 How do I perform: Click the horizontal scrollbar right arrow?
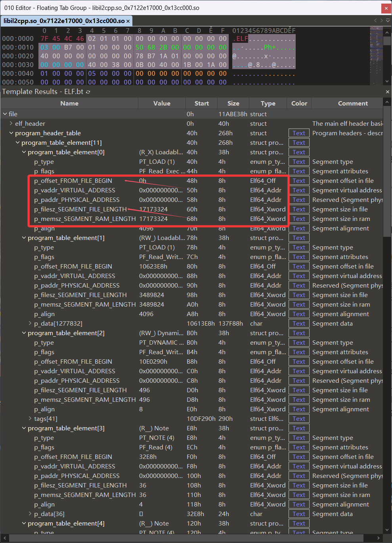(x=379, y=538)
